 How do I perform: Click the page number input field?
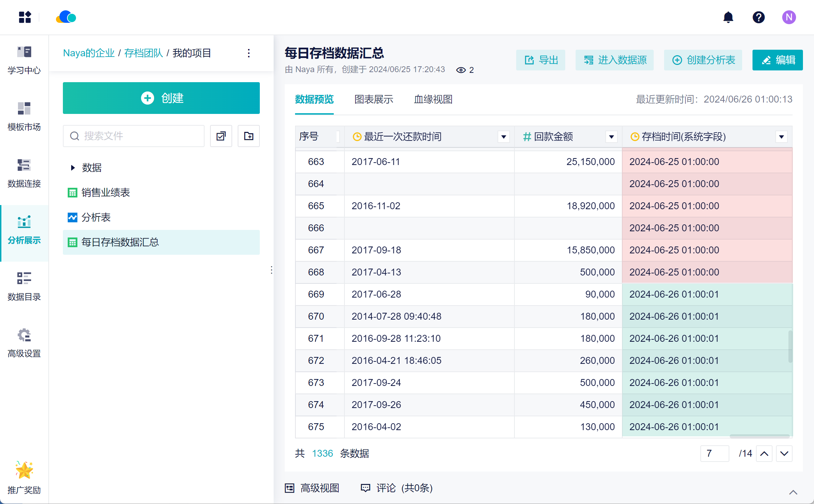point(714,453)
